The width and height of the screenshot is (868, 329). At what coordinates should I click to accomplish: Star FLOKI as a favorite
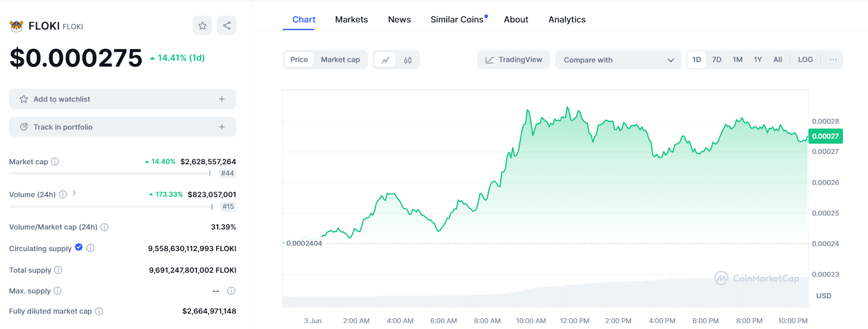202,25
